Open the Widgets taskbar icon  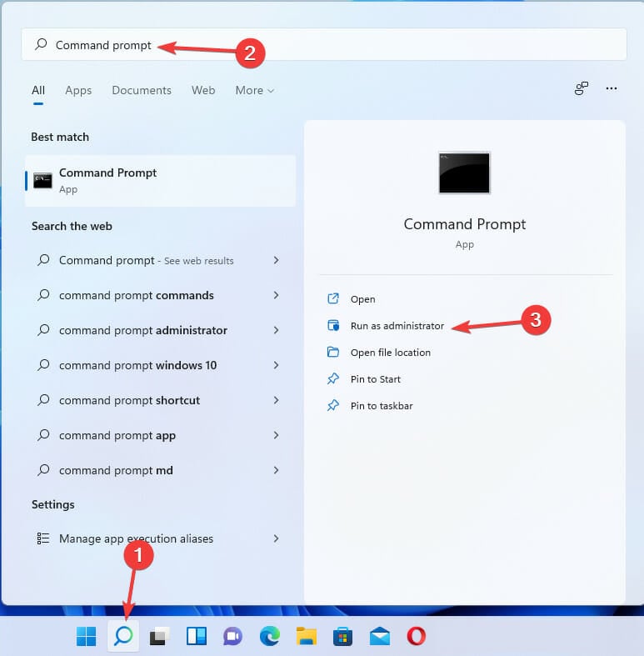click(x=196, y=636)
